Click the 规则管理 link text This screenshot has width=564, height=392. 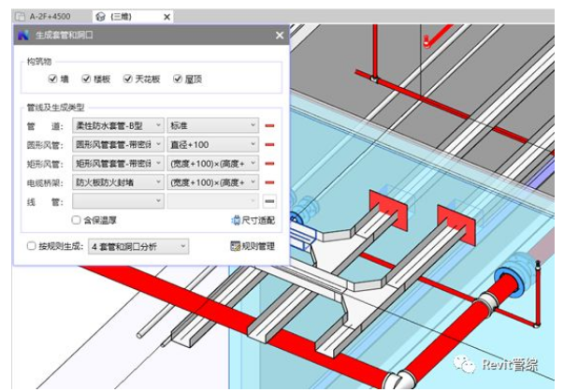pyautogui.click(x=258, y=246)
